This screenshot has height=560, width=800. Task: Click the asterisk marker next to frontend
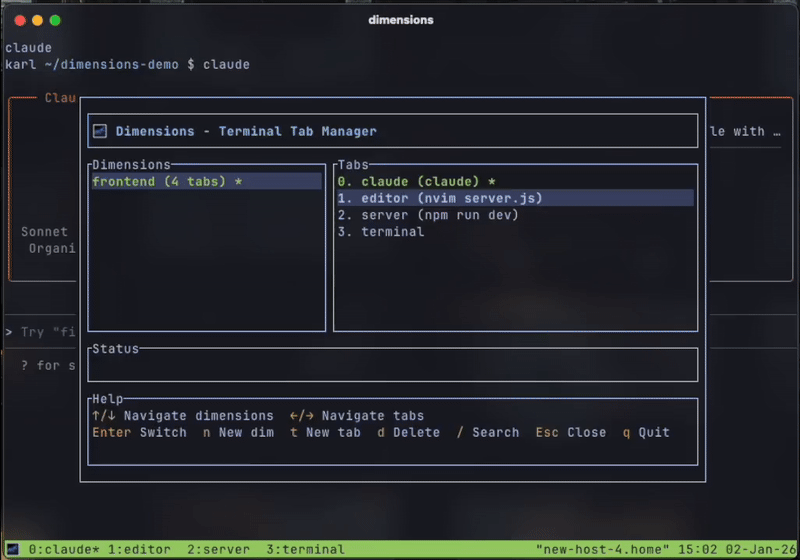pyautogui.click(x=238, y=182)
